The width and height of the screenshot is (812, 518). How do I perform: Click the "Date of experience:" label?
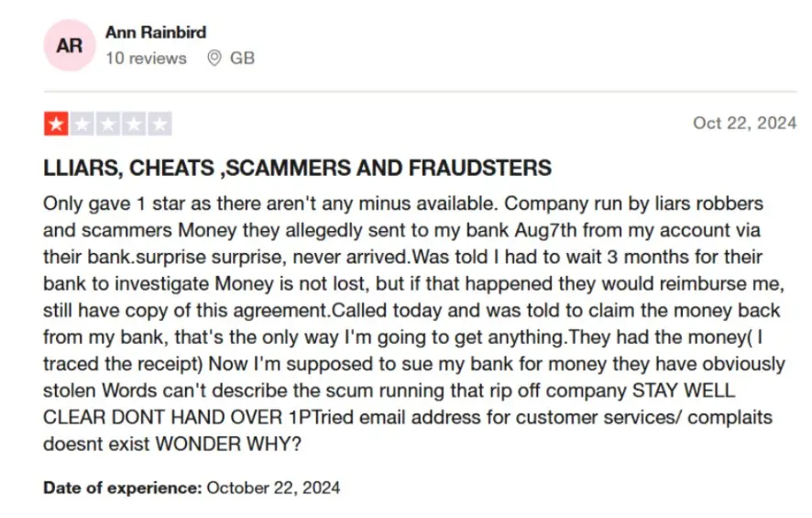(x=122, y=488)
